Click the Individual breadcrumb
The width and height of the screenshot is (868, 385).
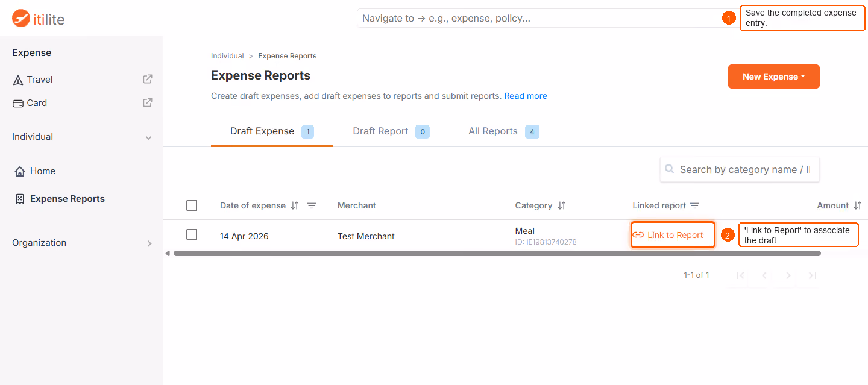(x=227, y=56)
